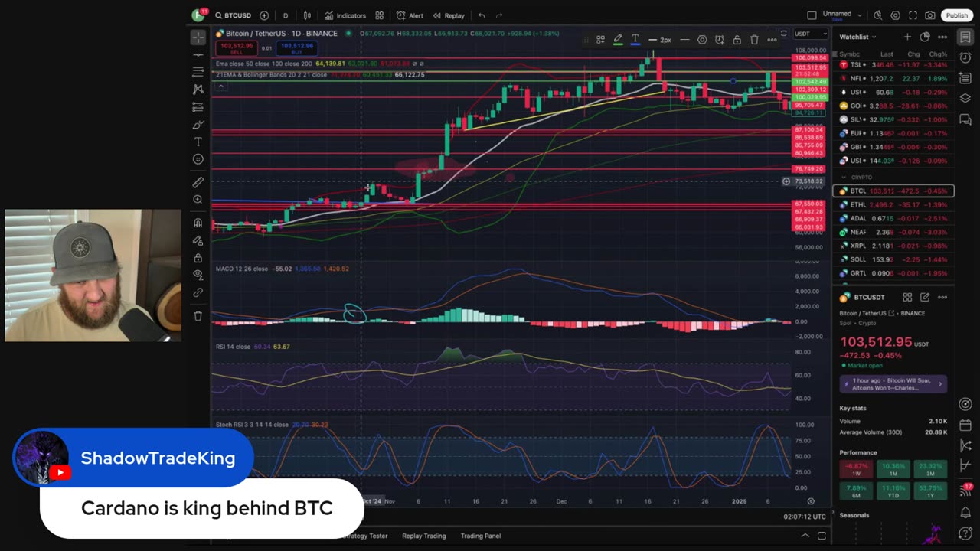The image size is (980, 551).
Task: Open Watchlist advanced view pie icon
Action: pyautogui.click(x=925, y=37)
